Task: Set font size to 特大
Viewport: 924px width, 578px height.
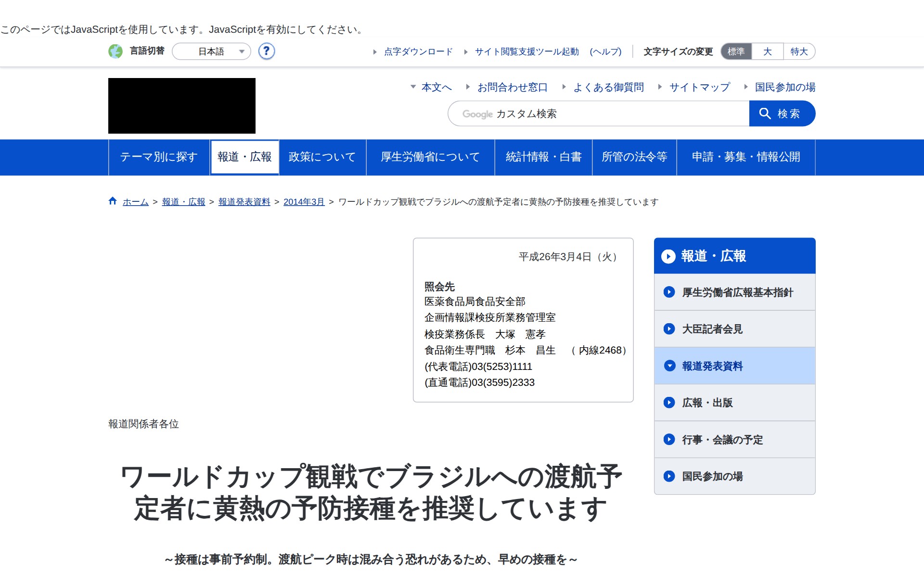Action: 799,52
